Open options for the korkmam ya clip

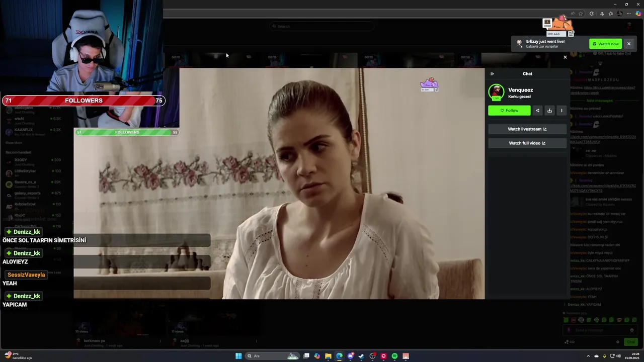pos(160,341)
